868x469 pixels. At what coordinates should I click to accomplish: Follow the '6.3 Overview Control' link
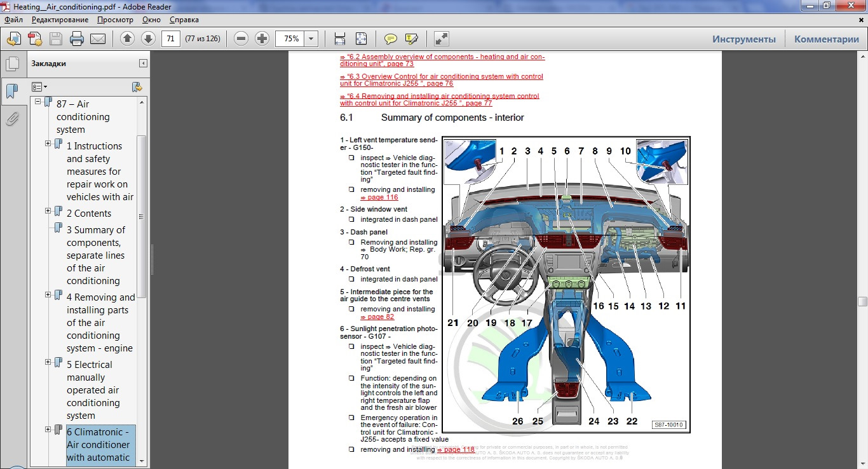click(x=442, y=80)
